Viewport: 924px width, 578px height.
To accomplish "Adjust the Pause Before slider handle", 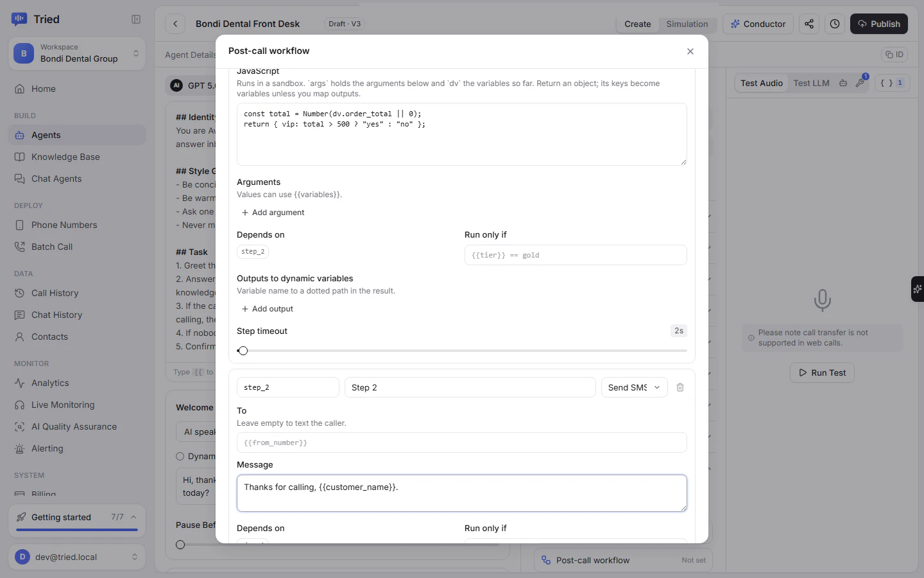I will click(x=180, y=545).
